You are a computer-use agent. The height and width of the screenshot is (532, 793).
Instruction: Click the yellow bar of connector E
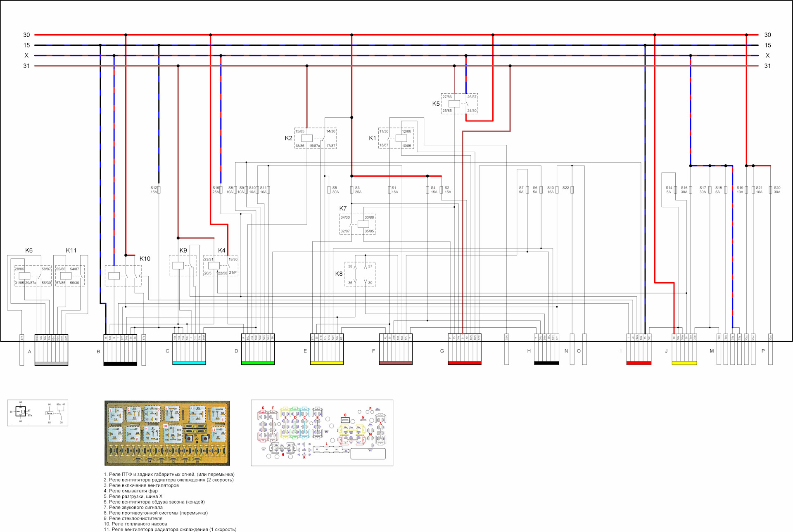[327, 363]
